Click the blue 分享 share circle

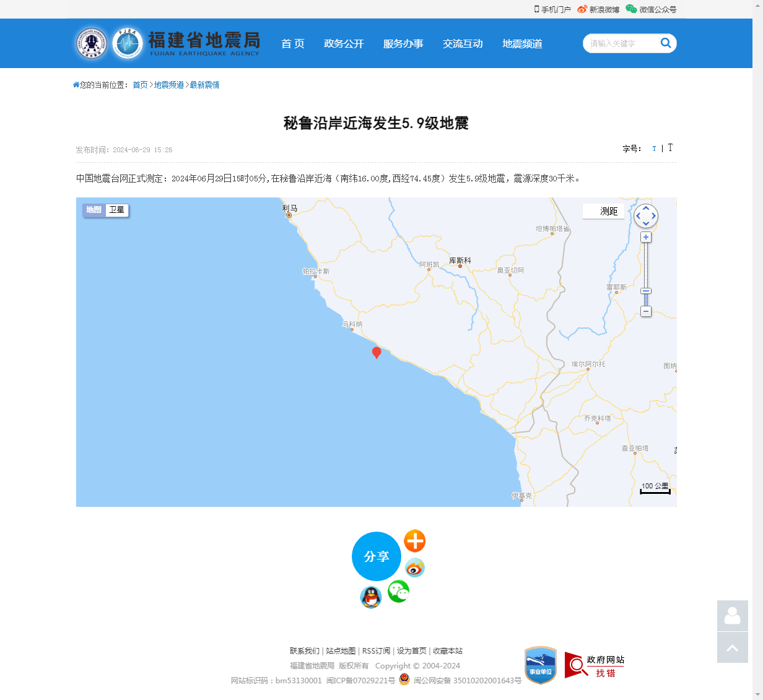[377, 556]
